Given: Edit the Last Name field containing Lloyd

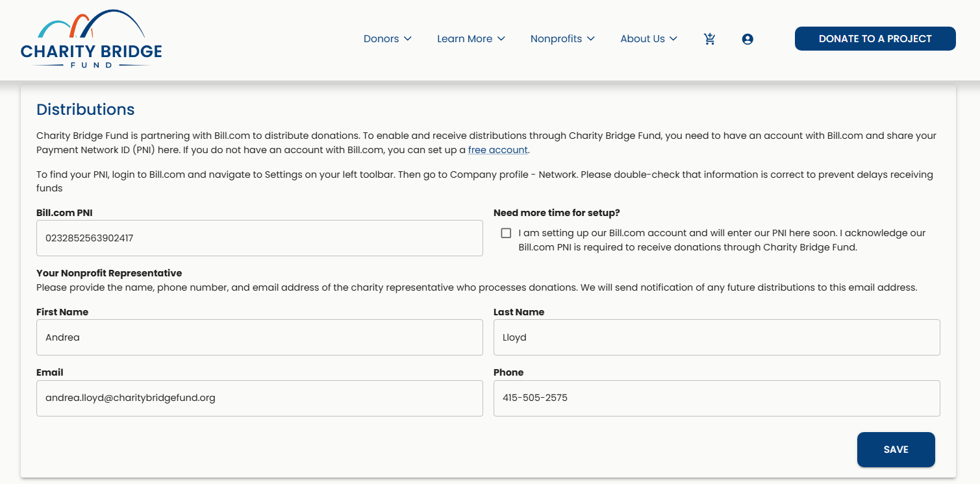Looking at the screenshot, I should (x=717, y=337).
